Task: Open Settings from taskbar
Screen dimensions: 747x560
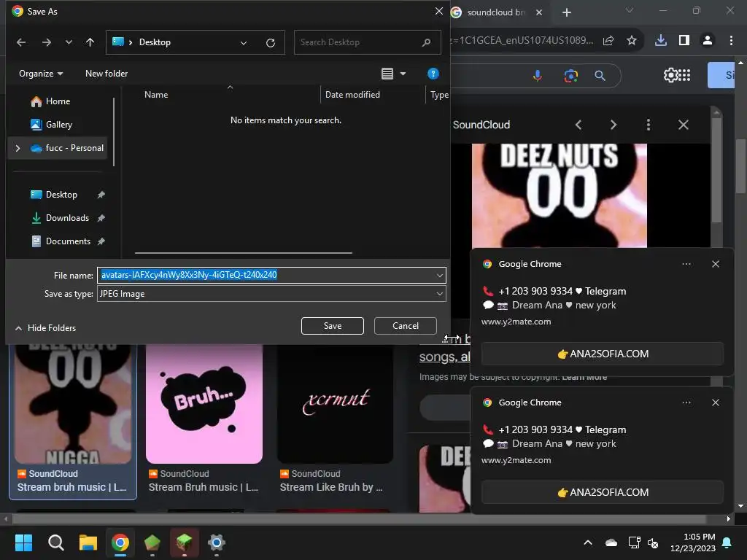Action: (216, 542)
